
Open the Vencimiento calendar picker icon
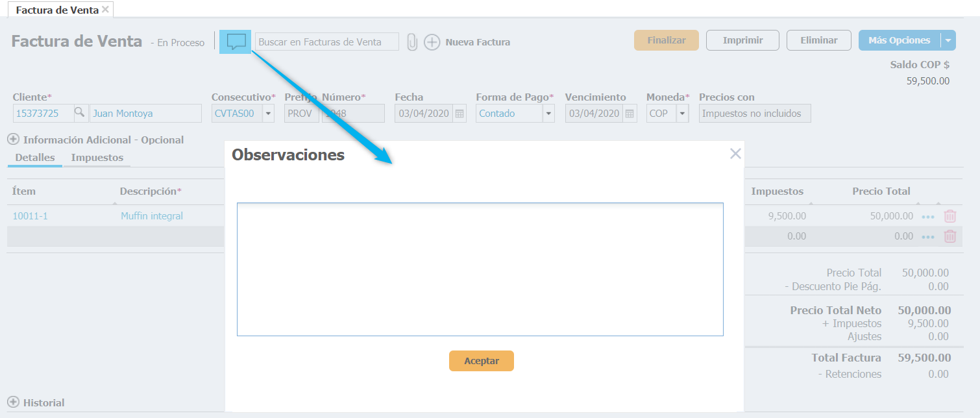coord(630,114)
